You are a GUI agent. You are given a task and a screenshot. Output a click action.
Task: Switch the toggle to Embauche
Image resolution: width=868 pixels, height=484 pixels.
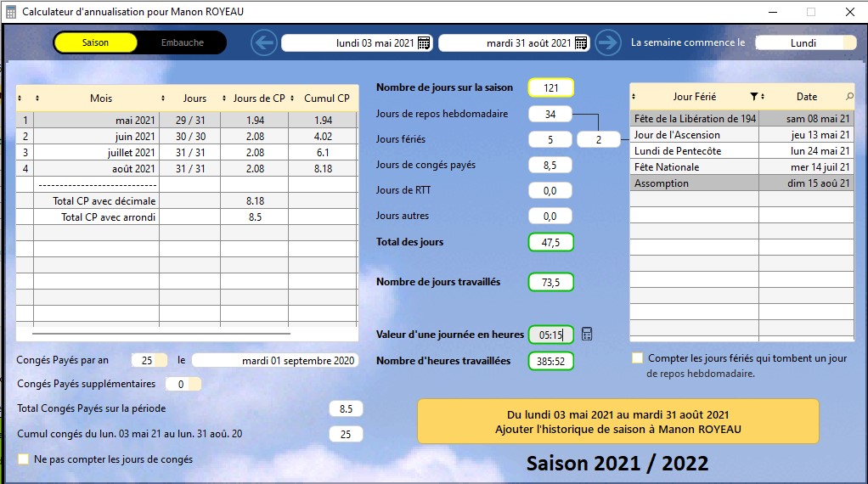(182, 42)
